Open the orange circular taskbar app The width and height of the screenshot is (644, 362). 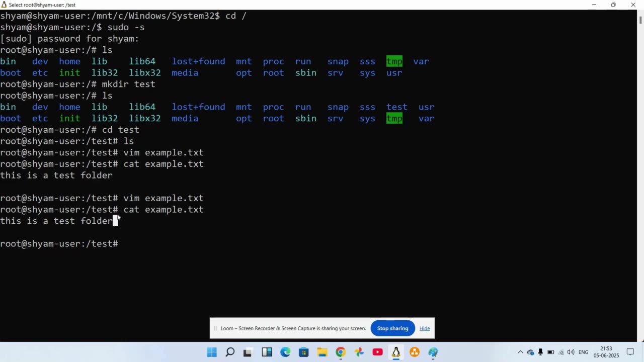coord(415,352)
